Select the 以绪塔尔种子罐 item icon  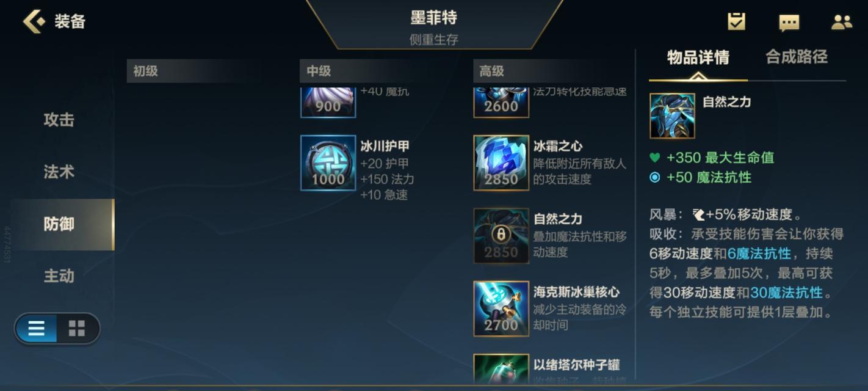501,368
